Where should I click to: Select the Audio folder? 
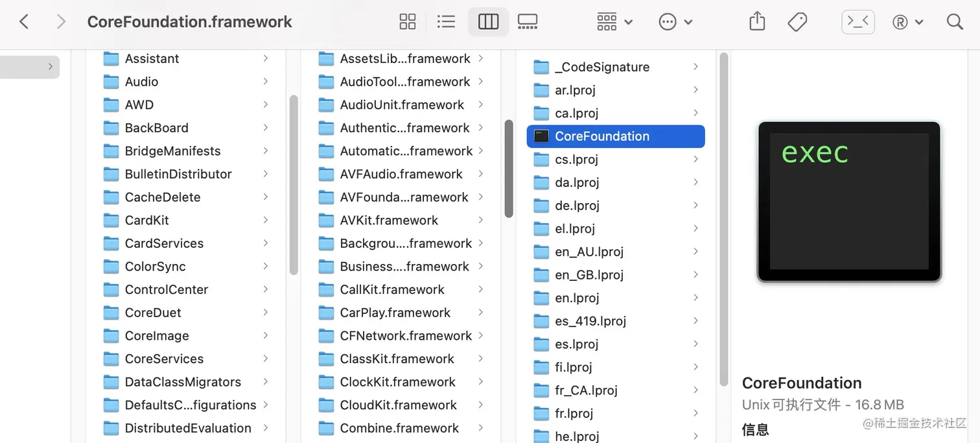click(x=186, y=82)
